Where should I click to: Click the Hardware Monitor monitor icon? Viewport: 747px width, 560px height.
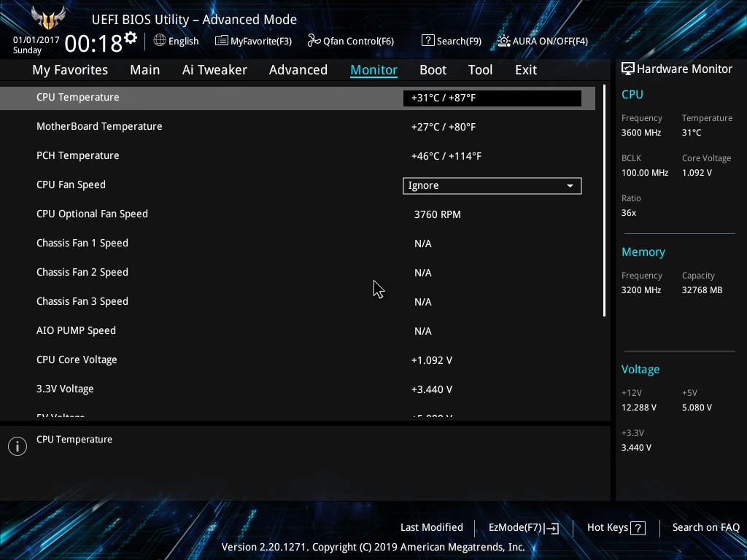[x=628, y=69]
